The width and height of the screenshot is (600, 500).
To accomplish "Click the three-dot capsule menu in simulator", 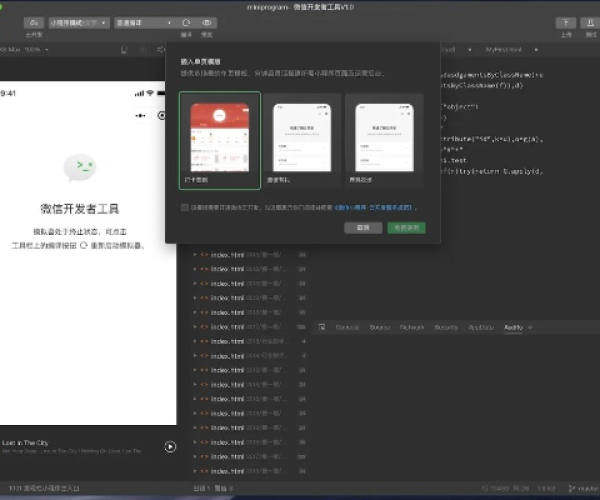I will pyautogui.click(x=140, y=116).
